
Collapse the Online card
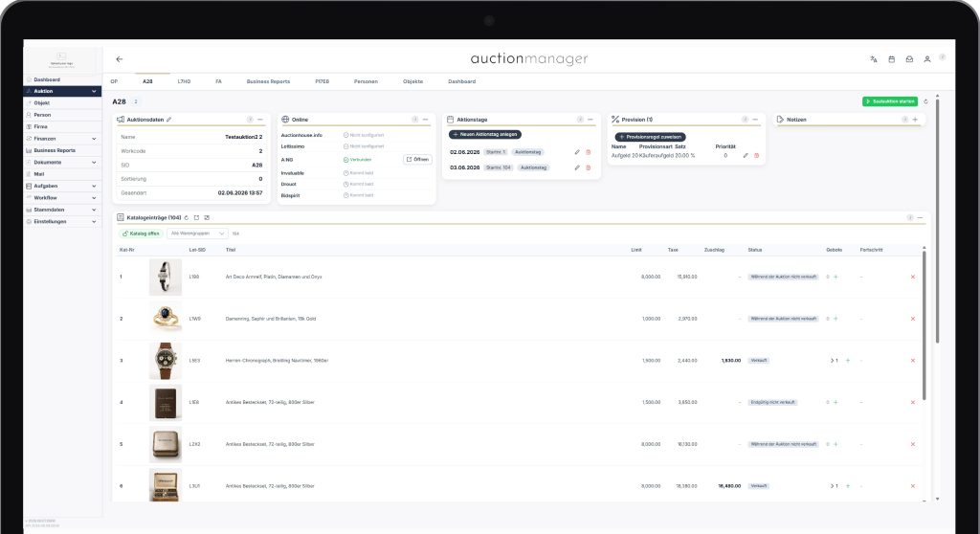[x=425, y=120]
